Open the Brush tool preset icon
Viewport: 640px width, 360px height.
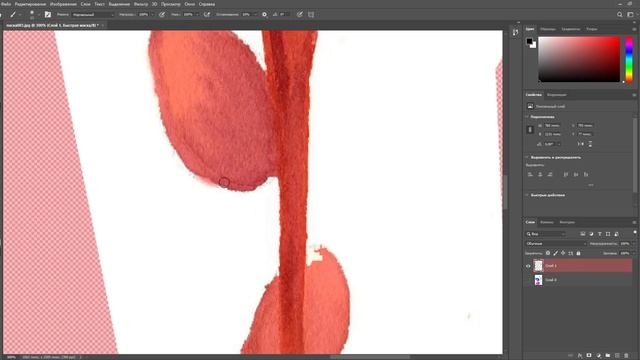13,14
